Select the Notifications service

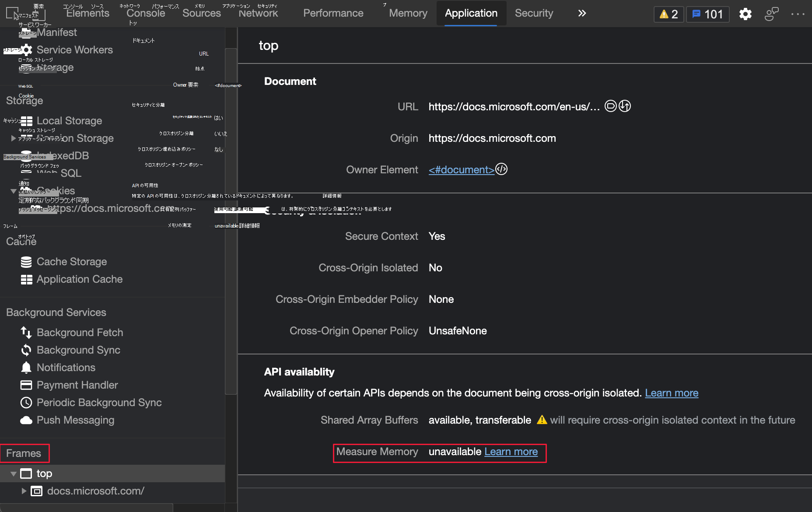point(66,368)
